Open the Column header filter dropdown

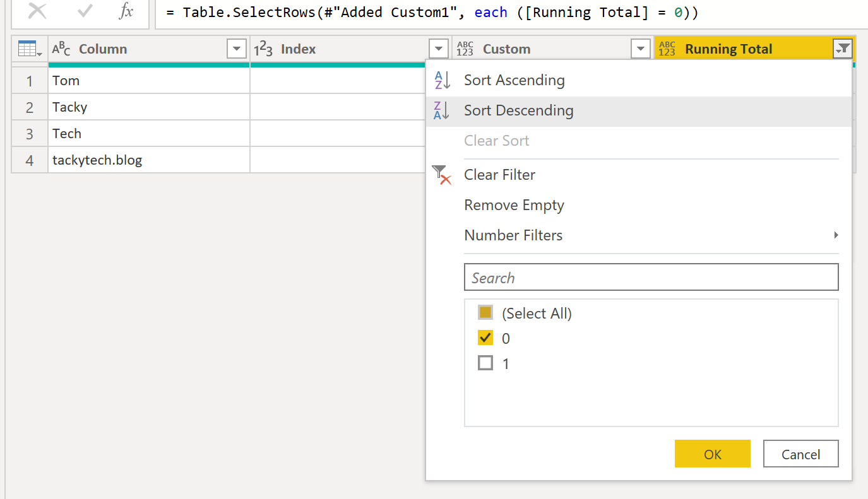pyautogui.click(x=237, y=49)
